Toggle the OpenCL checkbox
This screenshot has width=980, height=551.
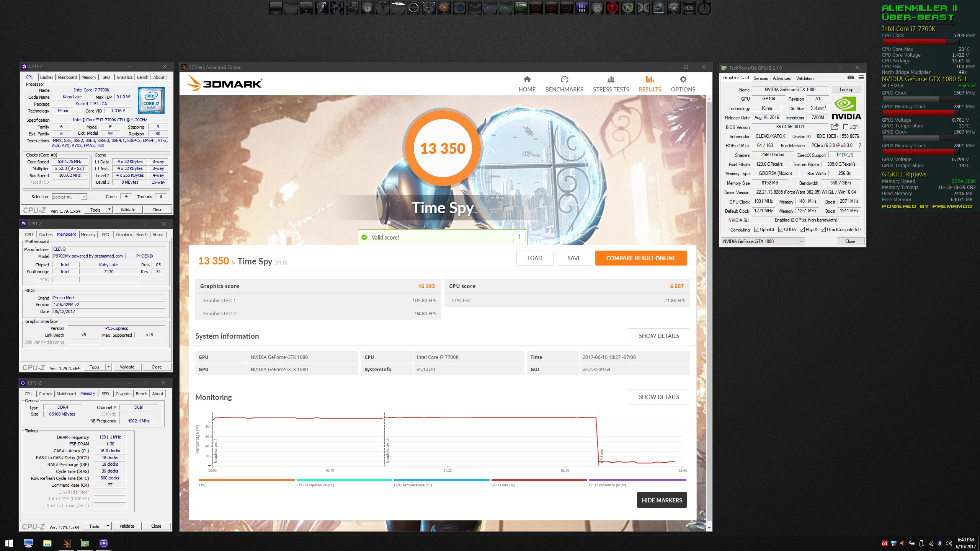756,230
